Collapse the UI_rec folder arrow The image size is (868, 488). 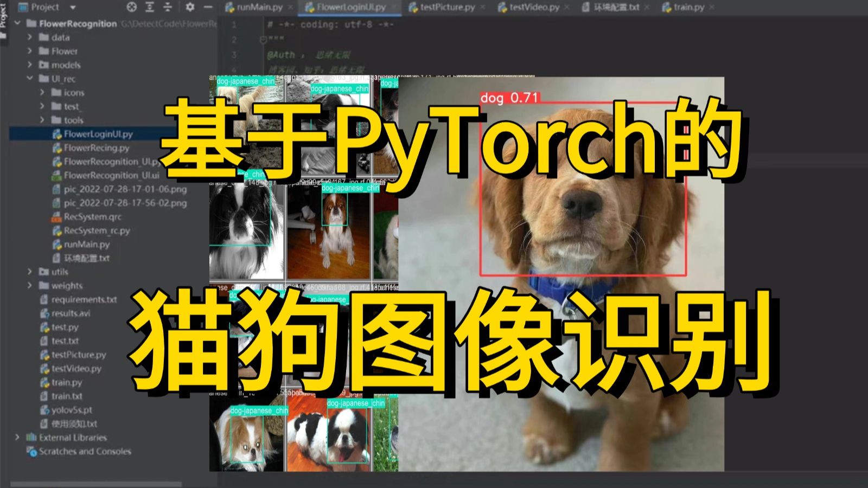[x=30, y=79]
